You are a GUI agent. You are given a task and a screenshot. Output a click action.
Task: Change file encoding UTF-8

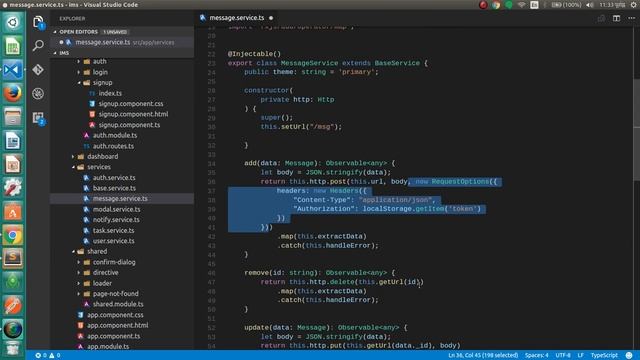563,355
